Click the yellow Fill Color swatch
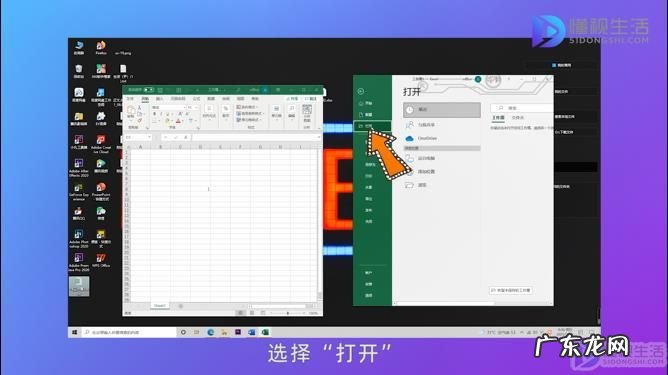Image resolution: width=668 pixels, height=375 pixels. point(167,121)
